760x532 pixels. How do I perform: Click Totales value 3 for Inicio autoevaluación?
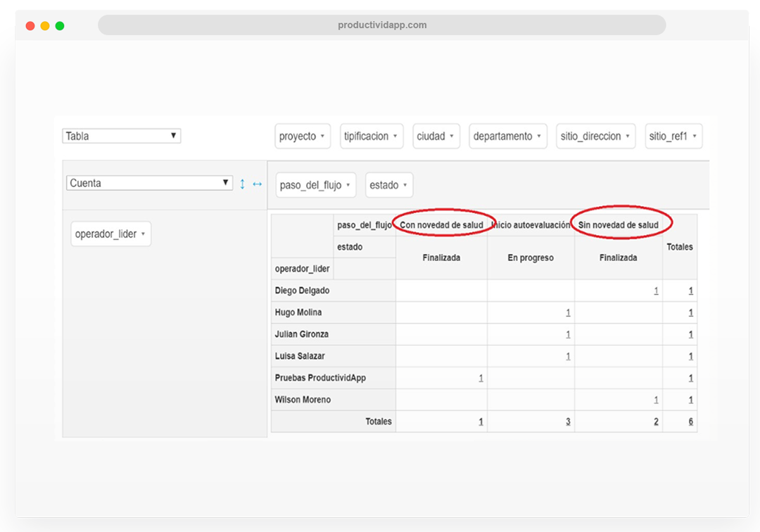[x=568, y=422]
